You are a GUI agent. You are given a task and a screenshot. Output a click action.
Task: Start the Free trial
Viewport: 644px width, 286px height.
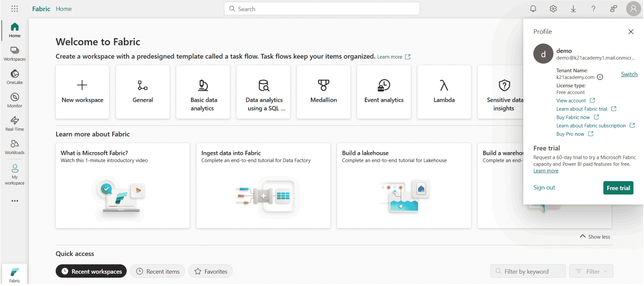618,188
